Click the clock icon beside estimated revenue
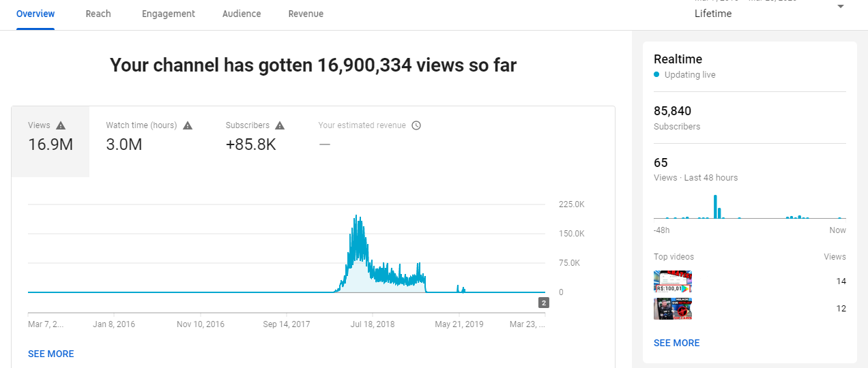 tap(416, 125)
